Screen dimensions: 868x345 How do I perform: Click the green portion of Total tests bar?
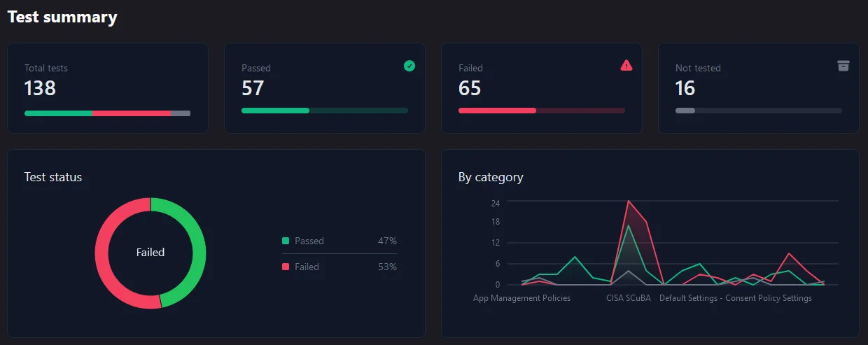click(x=58, y=113)
